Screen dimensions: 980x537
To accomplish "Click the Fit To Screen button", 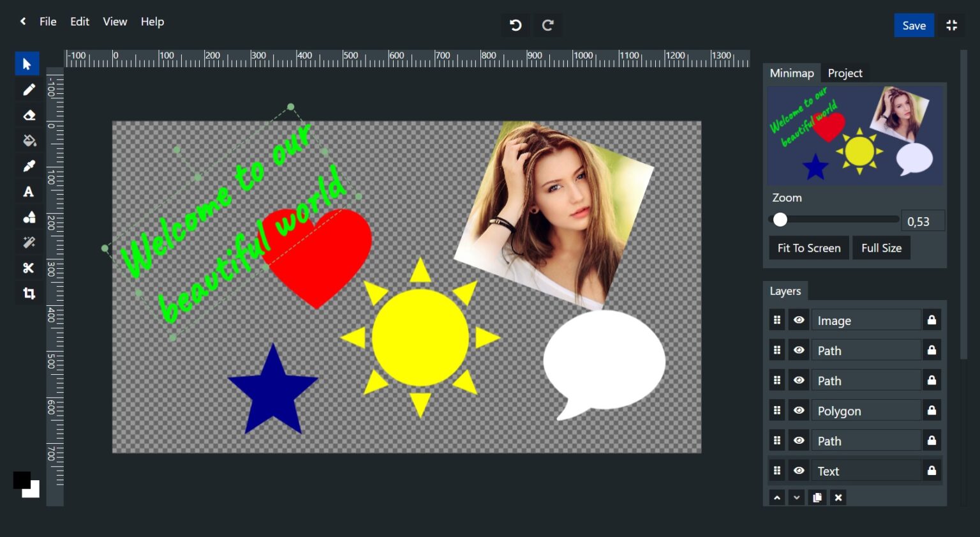I will click(808, 248).
